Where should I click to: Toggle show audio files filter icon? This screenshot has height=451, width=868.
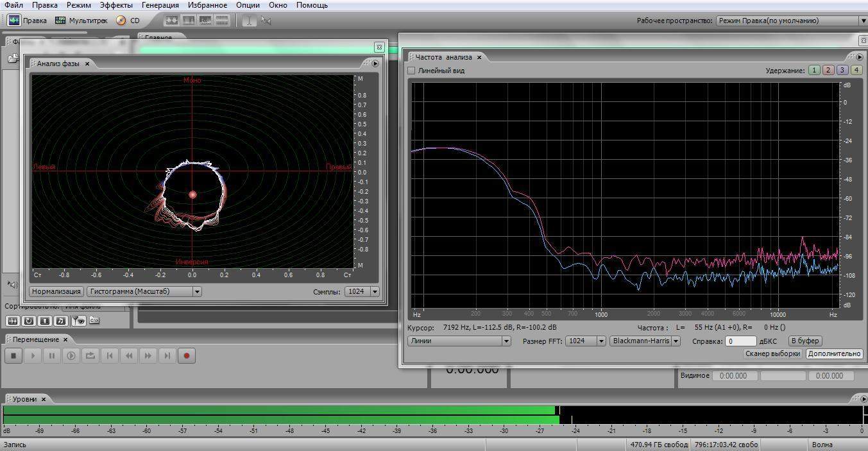(12, 321)
